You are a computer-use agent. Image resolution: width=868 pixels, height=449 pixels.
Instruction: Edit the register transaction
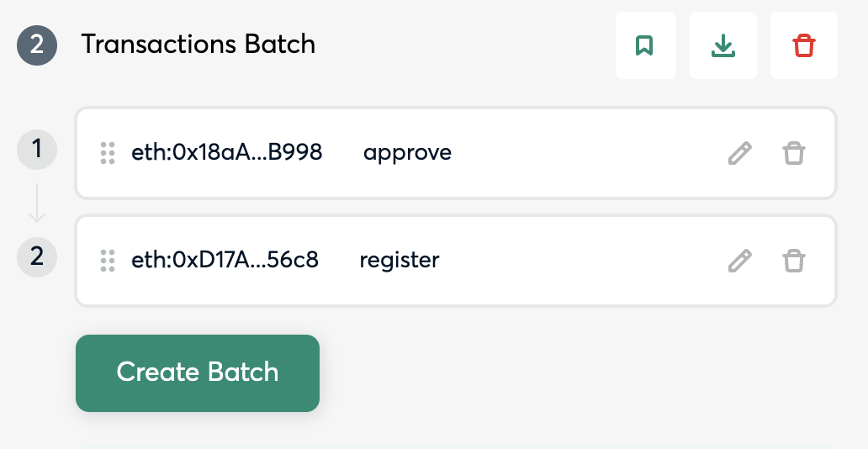739,261
